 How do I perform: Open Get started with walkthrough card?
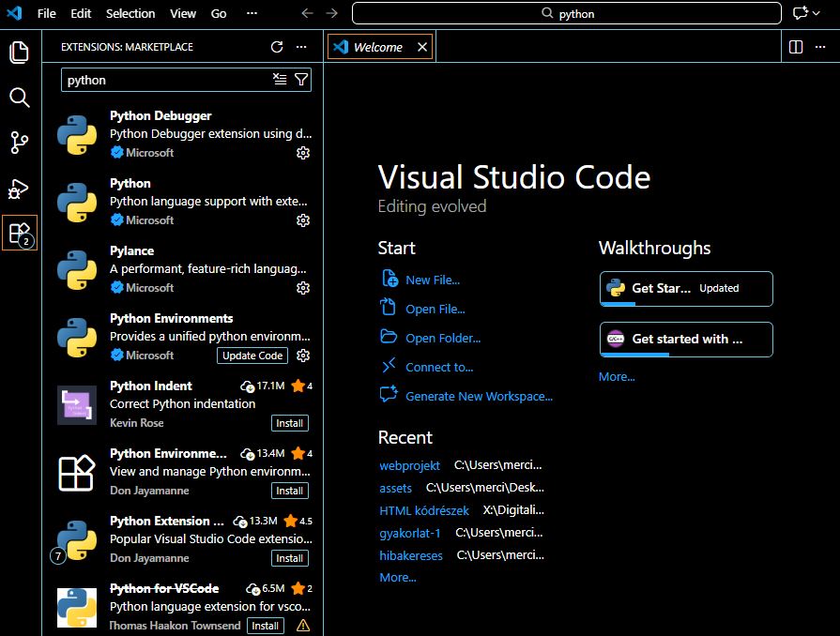point(686,340)
